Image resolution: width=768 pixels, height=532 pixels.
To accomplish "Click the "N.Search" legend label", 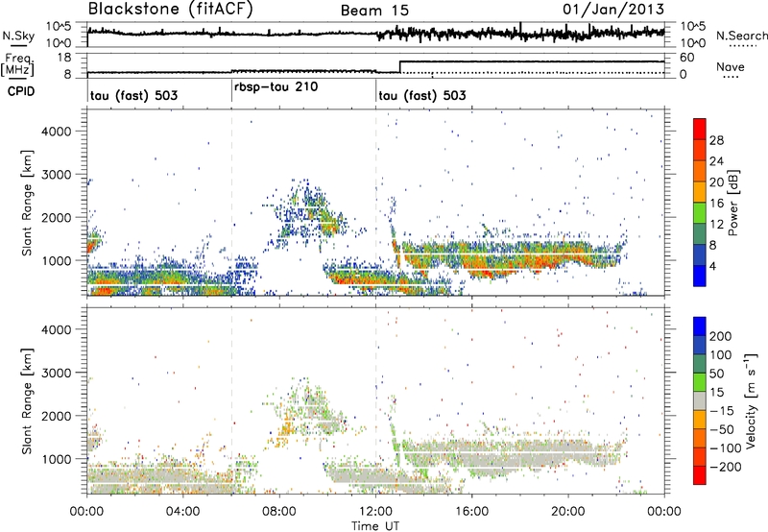I will tap(741, 36).
